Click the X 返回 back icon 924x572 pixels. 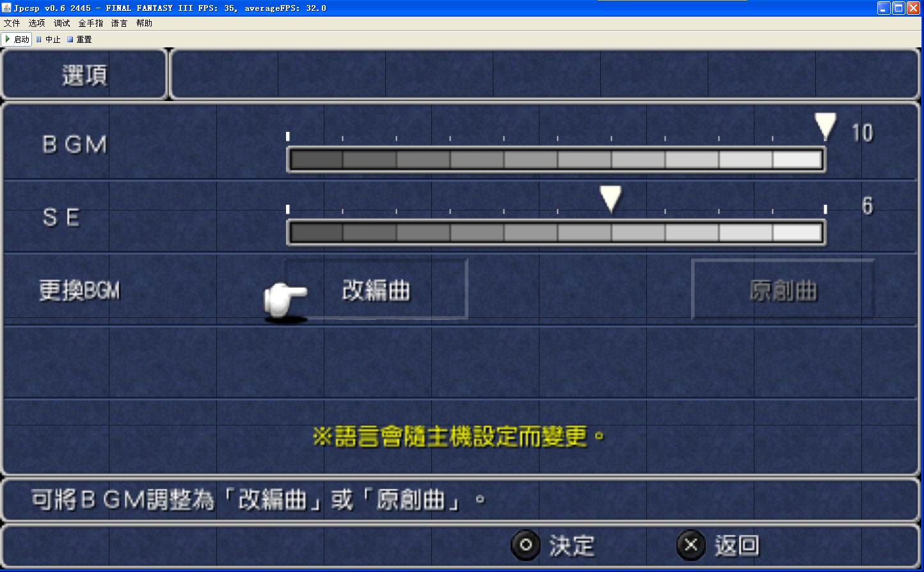(x=690, y=545)
